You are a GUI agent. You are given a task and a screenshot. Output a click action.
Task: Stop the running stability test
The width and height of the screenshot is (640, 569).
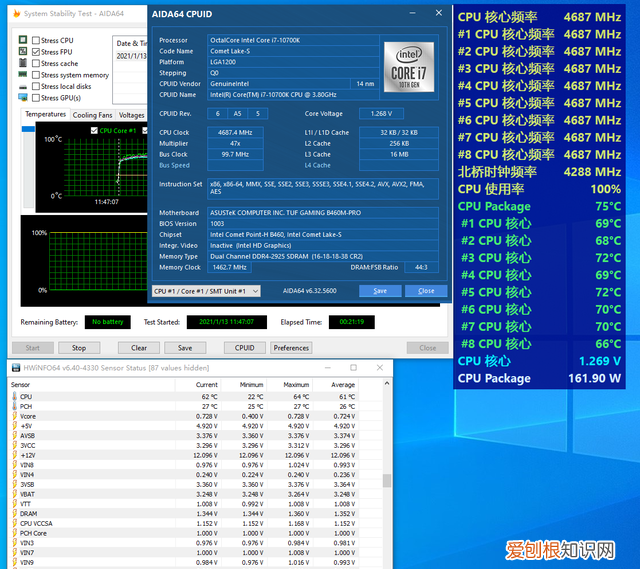(x=79, y=348)
